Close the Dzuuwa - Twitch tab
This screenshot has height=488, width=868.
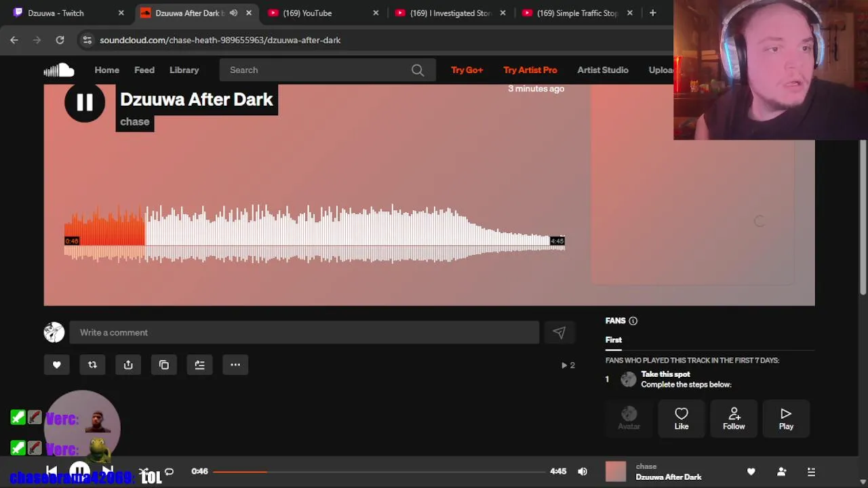(x=121, y=13)
